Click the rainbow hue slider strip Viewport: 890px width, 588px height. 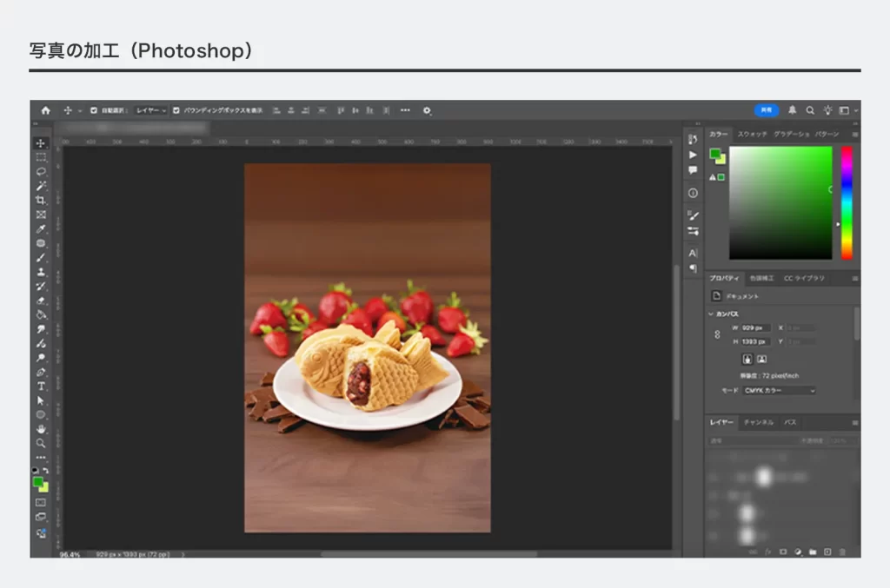coord(846,202)
